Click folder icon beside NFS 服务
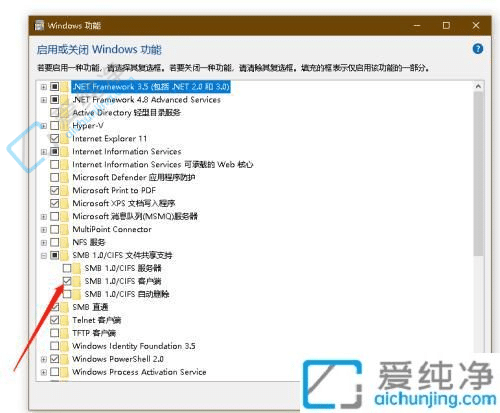Viewport: 500px width, 413px height. [65, 242]
